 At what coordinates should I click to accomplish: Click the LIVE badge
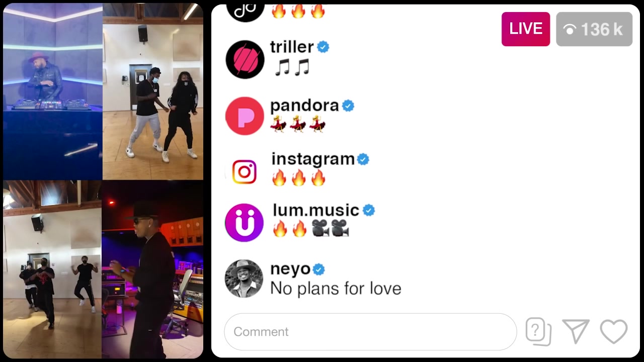(x=526, y=29)
